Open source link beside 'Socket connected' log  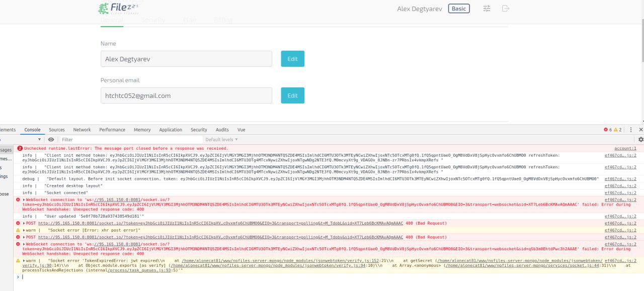620,192
